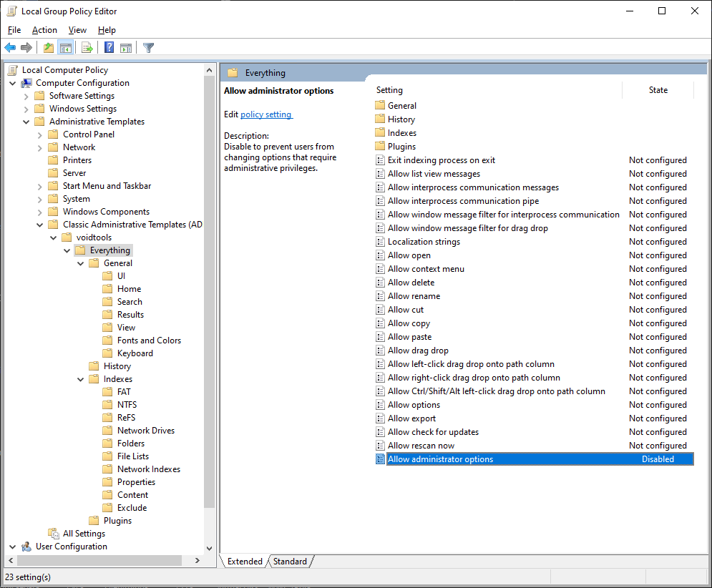
Task: Open Help via the question mark icon
Action: [x=109, y=47]
